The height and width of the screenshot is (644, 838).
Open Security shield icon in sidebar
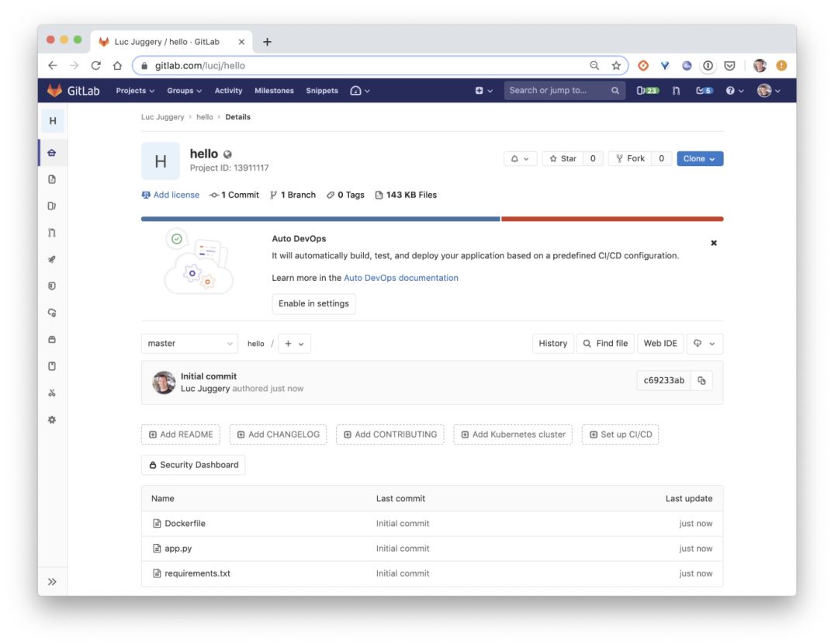pyautogui.click(x=52, y=286)
